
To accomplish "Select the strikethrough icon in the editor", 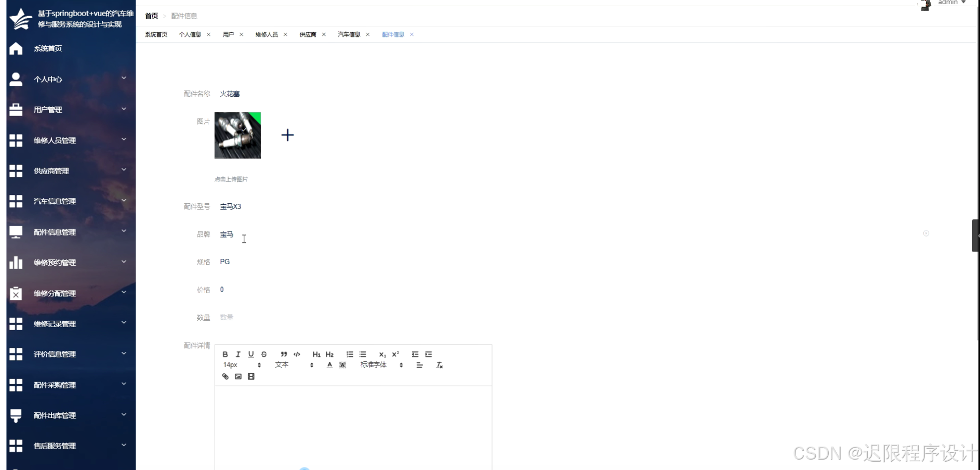I will (263, 354).
